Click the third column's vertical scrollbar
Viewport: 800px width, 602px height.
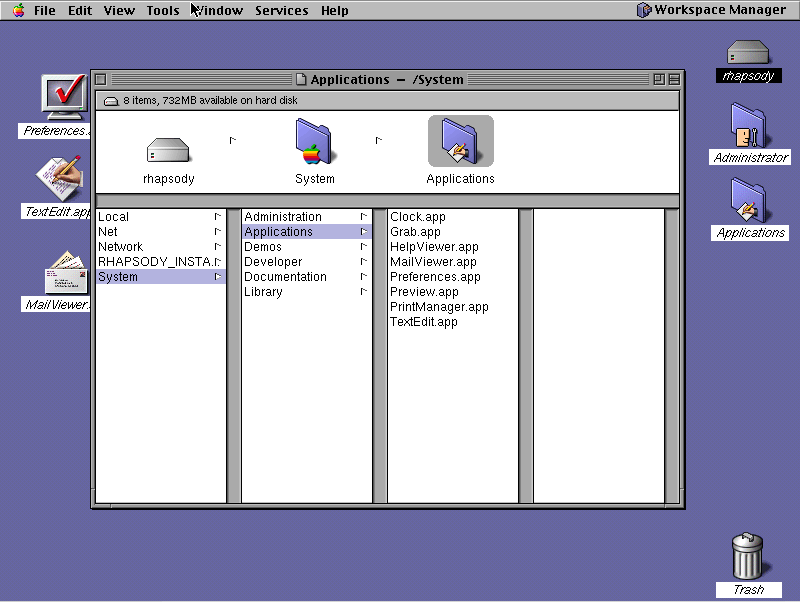(526, 356)
